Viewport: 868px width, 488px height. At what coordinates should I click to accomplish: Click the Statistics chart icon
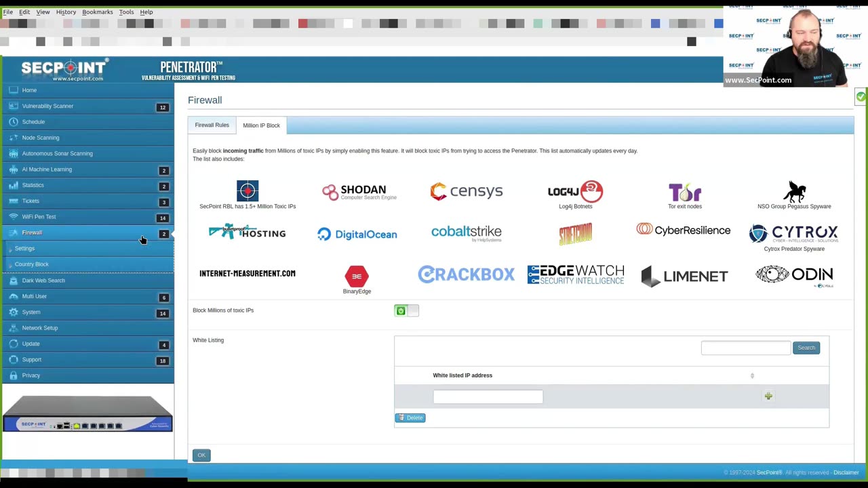click(x=14, y=185)
